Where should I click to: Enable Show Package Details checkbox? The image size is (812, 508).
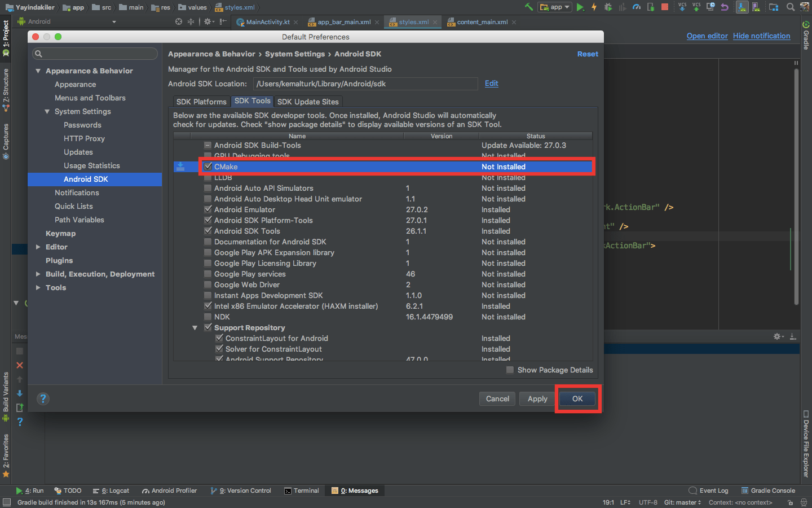coord(510,370)
